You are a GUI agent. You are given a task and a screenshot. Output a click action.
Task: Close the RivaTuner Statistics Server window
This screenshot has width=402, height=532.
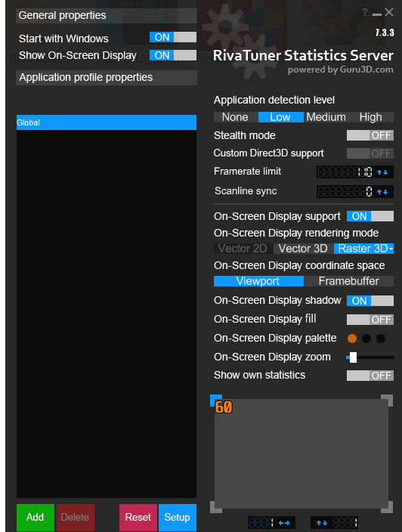click(x=389, y=12)
